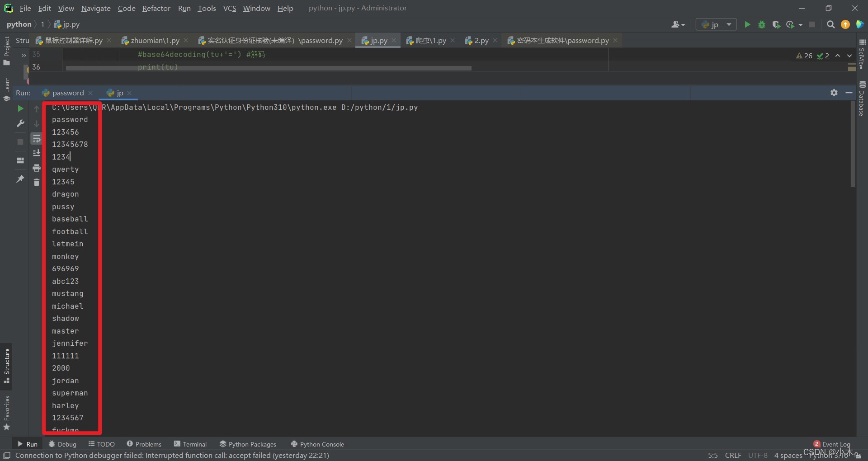Open the encoding selector UTF-8 in status bar

[758, 455]
